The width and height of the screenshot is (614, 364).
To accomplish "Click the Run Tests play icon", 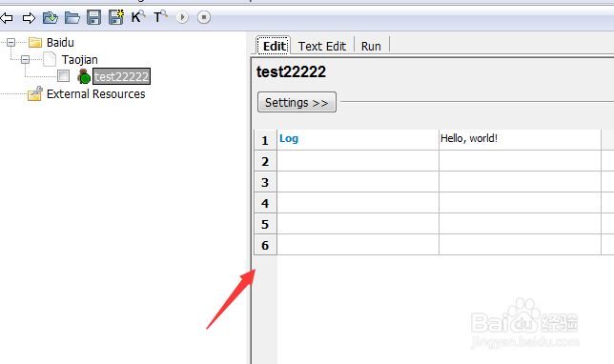I will point(182,17).
